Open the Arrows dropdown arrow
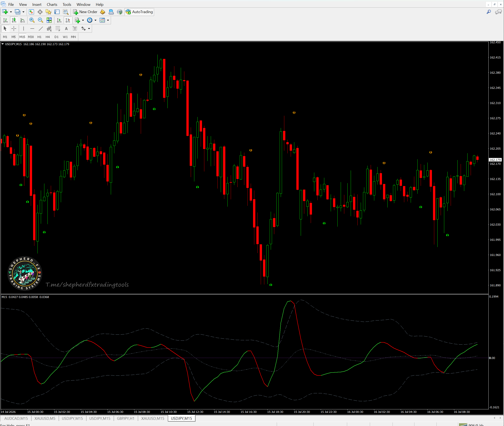 89,29
